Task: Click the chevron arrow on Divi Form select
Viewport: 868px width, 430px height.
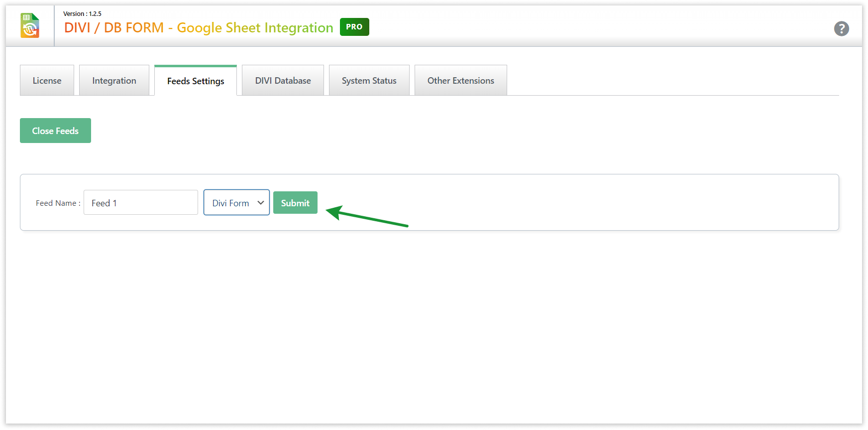Action: 260,203
